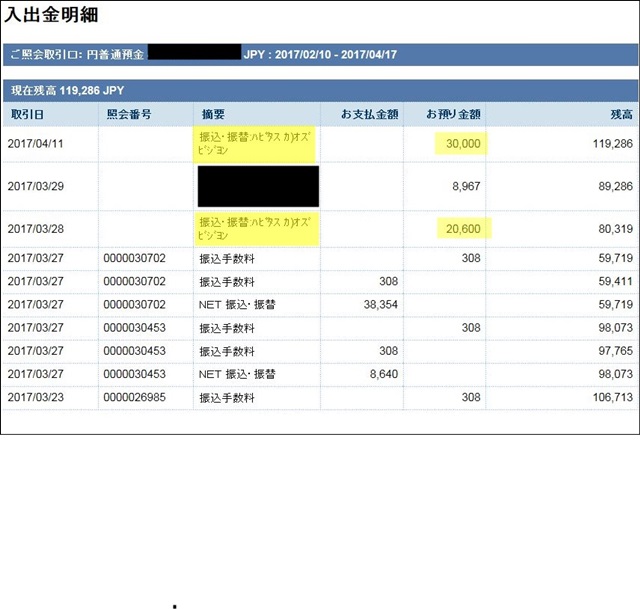Screen dimensions: 640x609
Task: Click inquiry number 0000026985
Action: tap(134, 397)
